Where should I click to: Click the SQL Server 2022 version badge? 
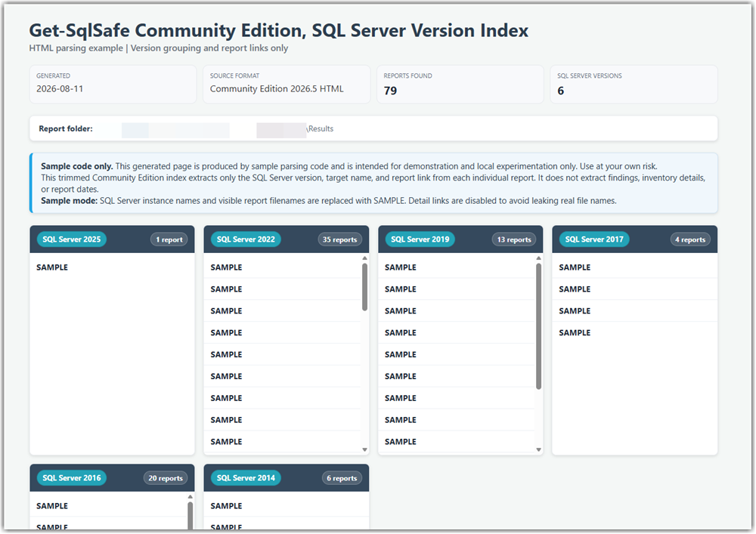tap(246, 239)
